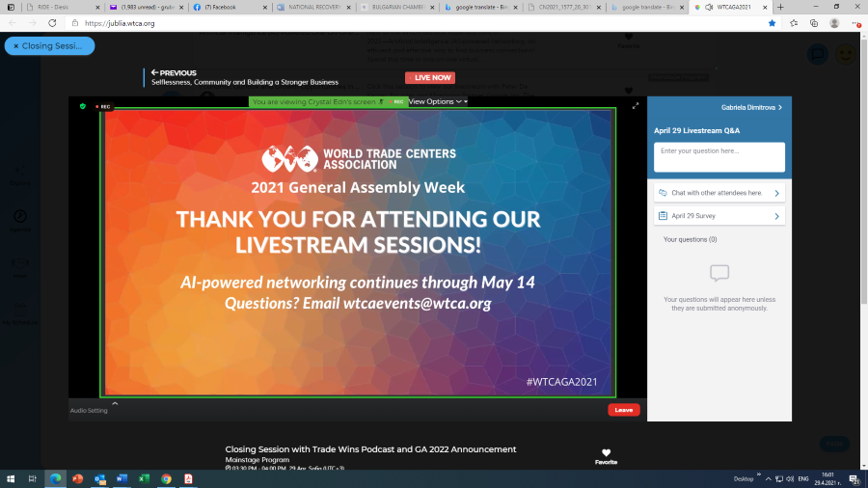Open Outlook from the taskbar
The height and width of the screenshot is (488, 868).
click(100, 478)
